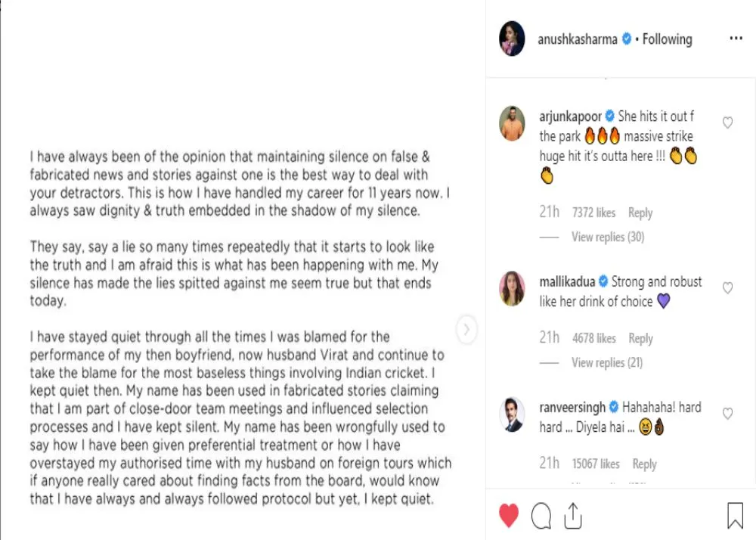Viewport: 756px width, 540px height.
Task: Go to next slide with chevron arrow
Action: (x=467, y=329)
